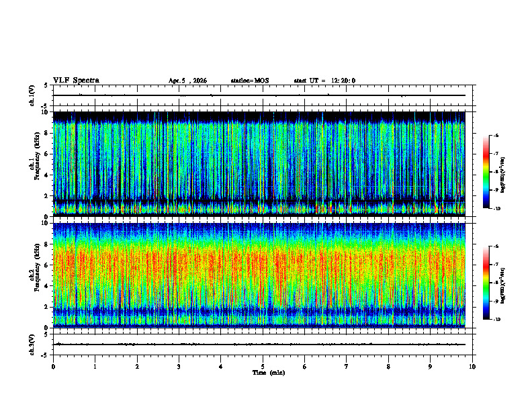Click the ch.2 color bar "log(PSD)" unit label
Image resolution: width=532 pixels, height=411 pixels.
504,285
